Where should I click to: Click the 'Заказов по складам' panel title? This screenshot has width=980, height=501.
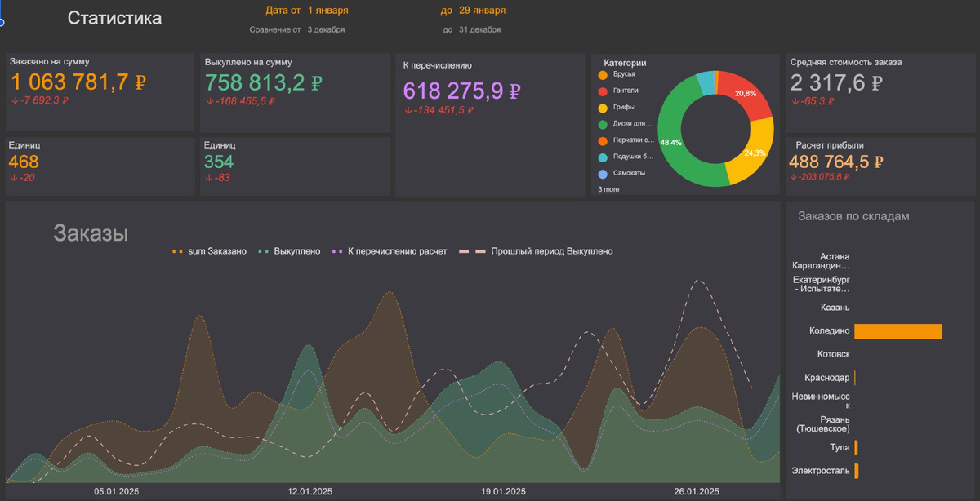(853, 216)
